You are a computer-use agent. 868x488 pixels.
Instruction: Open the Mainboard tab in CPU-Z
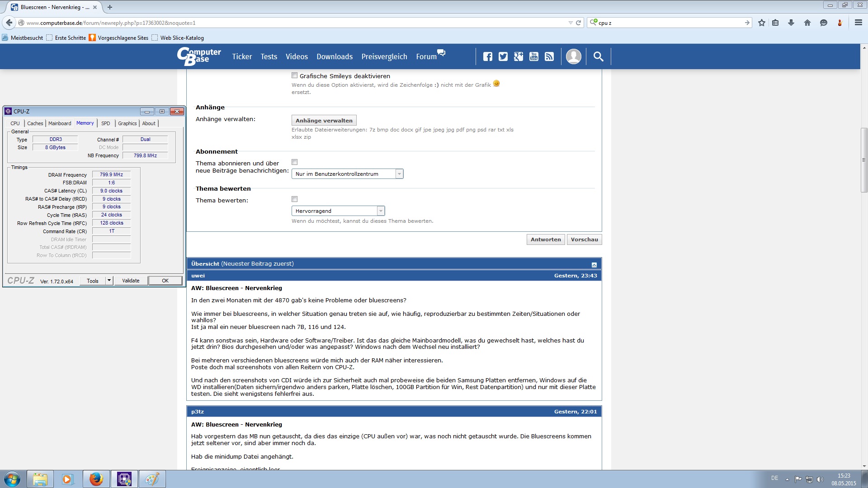[x=60, y=123]
